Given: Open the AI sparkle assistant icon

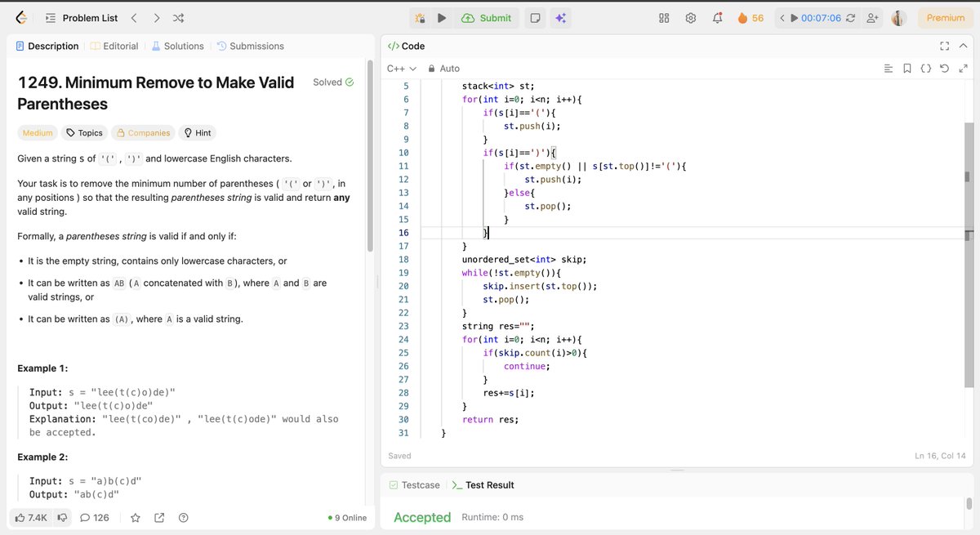Looking at the screenshot, I should [560, 18].
